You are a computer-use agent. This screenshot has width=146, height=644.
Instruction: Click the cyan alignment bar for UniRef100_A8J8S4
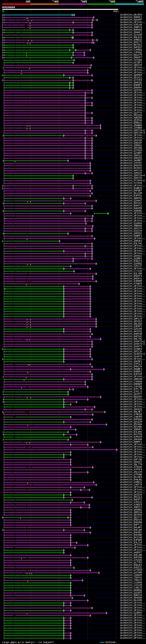(39, 15)
